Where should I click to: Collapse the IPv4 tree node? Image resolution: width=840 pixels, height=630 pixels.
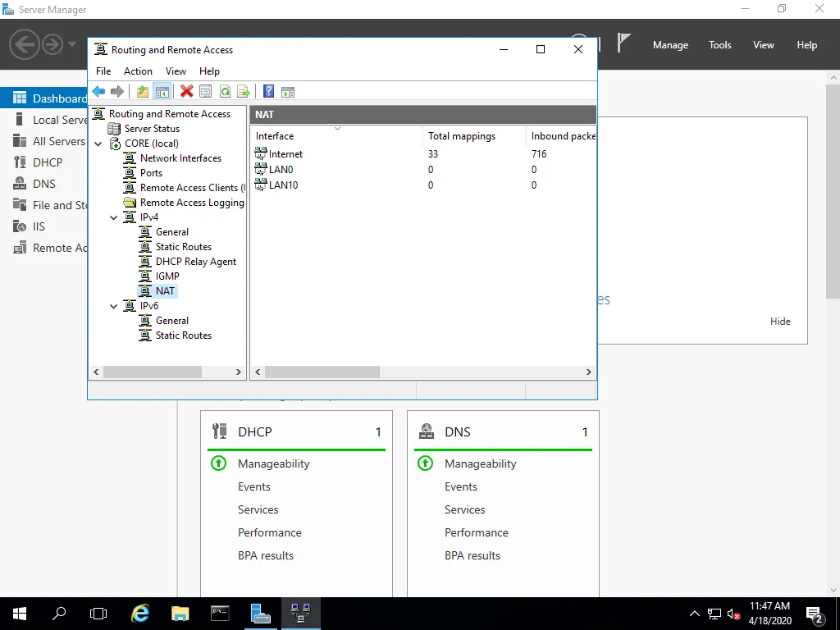113,217
